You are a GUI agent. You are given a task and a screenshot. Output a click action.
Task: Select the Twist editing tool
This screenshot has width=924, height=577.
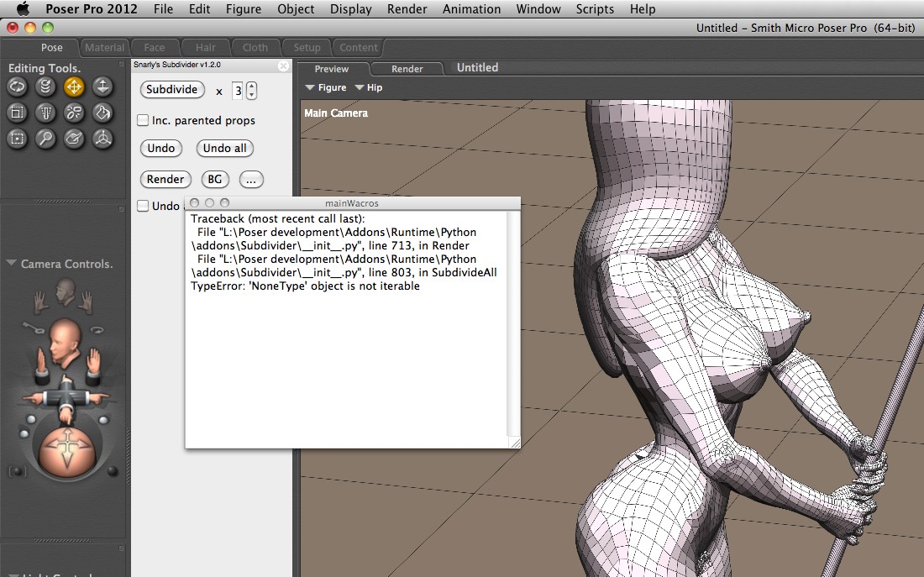pos(45,86)
